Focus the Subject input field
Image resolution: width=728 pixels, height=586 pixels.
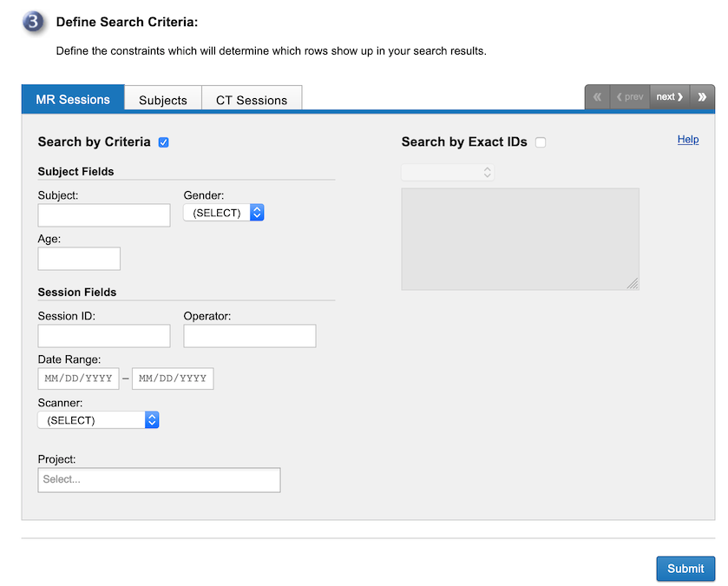click(104, 215)
